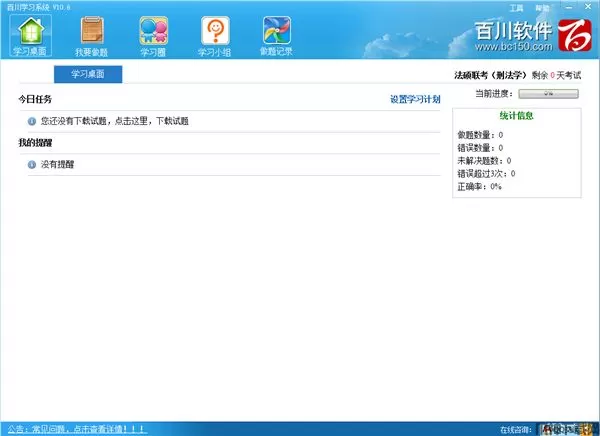Open the 帮助 menu
600x436 pixels.
543,6
